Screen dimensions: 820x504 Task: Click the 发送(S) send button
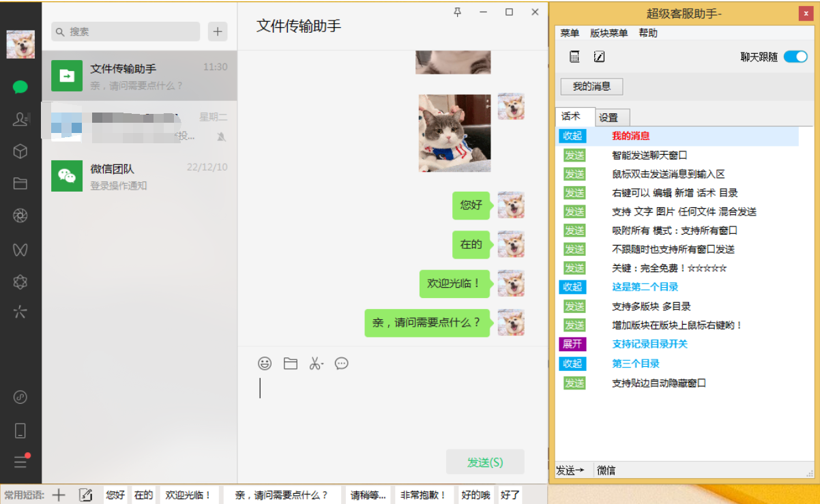(485, 462)
